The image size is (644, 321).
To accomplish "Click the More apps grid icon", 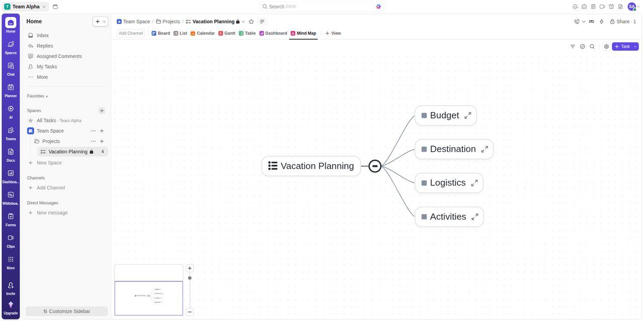I will click(11, 259).
